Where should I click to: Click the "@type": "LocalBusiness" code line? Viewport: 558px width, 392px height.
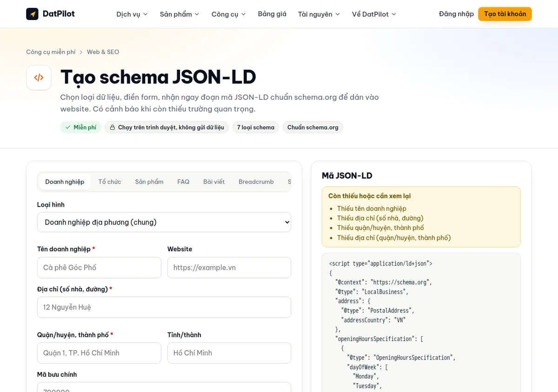pyautogui.click(x=372, y=292)
